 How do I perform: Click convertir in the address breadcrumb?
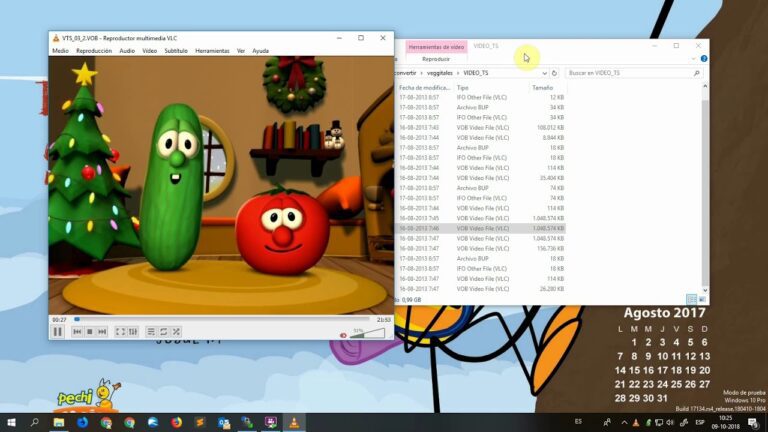(x=405, y=73)
